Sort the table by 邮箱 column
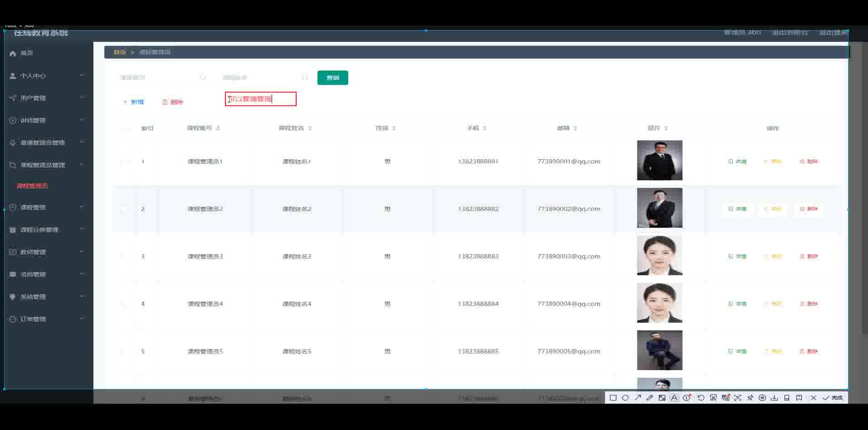 tap(575, 128)
